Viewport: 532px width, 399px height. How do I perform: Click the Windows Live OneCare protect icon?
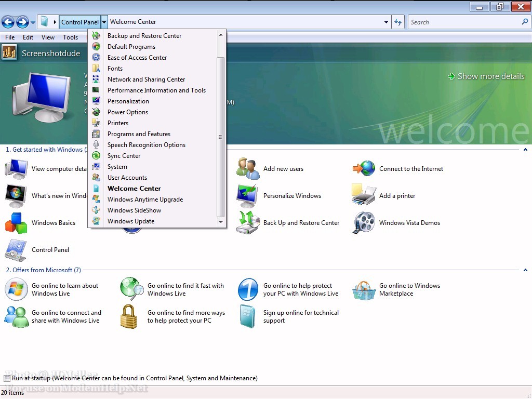click(248, 289)
